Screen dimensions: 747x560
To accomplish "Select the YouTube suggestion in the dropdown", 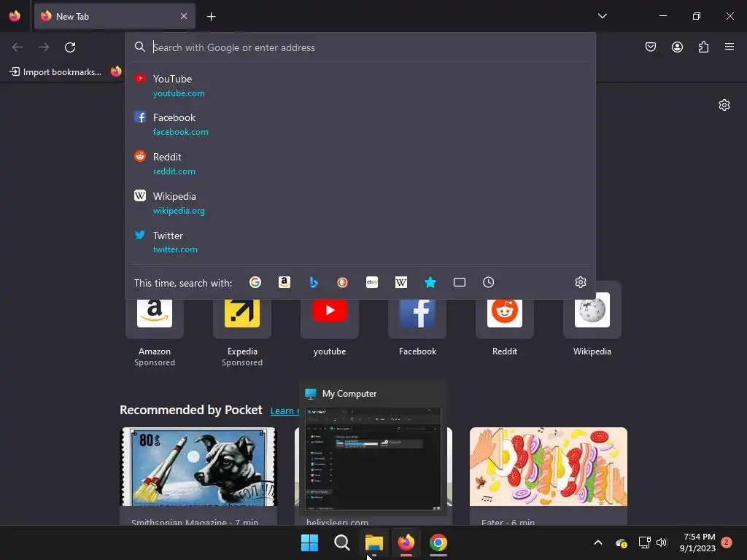I will [360, 86].
